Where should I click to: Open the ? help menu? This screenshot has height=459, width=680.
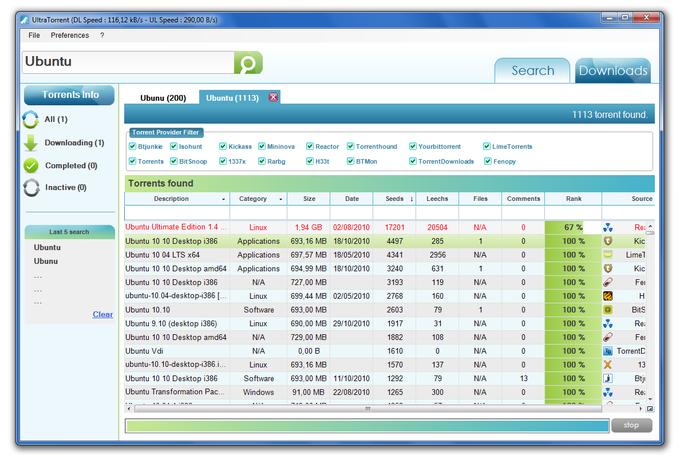pyautogui.click(x=102, y=35)
